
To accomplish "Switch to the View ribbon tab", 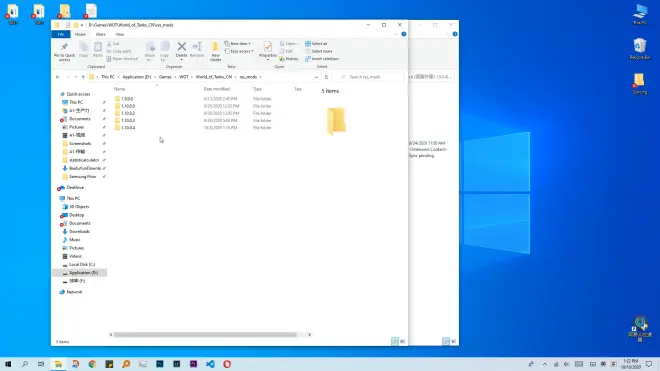I will 120,34.
